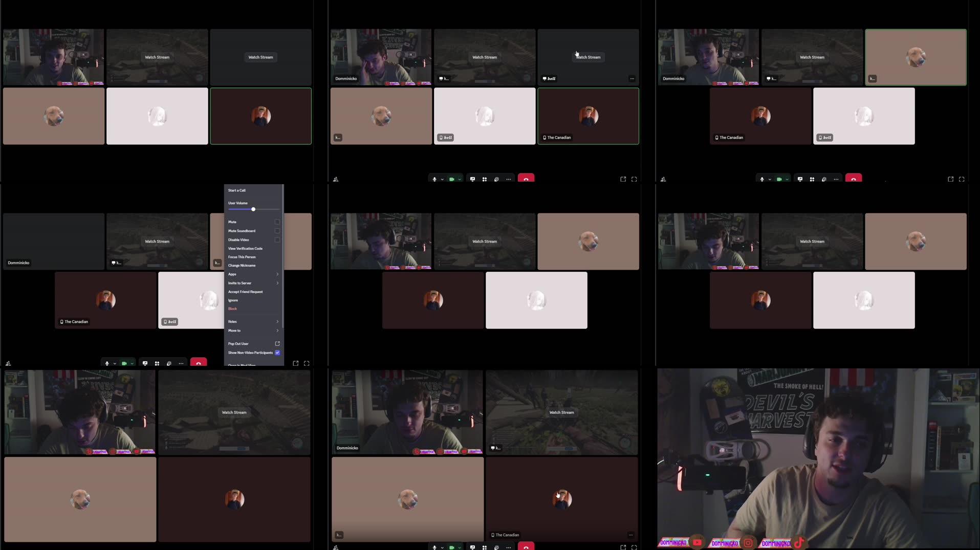This screenshot has height=550, width=980.
Task: Click the Instagram icon on the webcam overlay
Action: pyautogui.click(x=748, y=543)
